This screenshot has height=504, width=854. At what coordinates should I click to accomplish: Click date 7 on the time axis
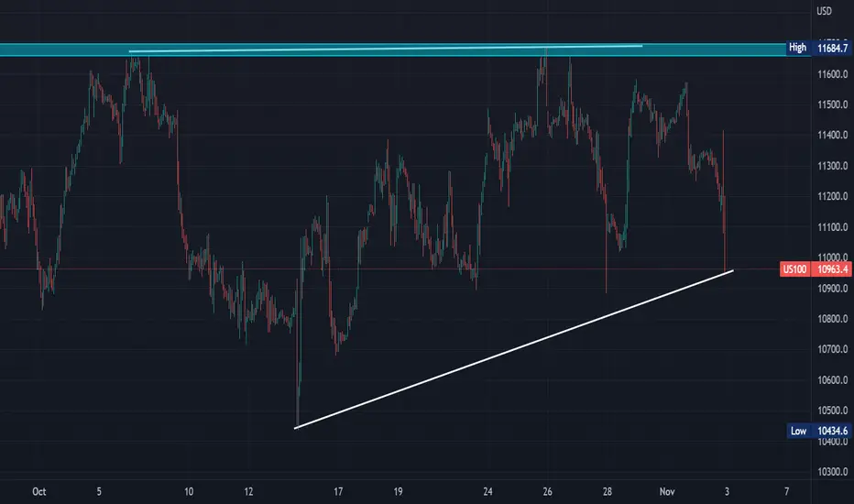[x=786, y=492]
